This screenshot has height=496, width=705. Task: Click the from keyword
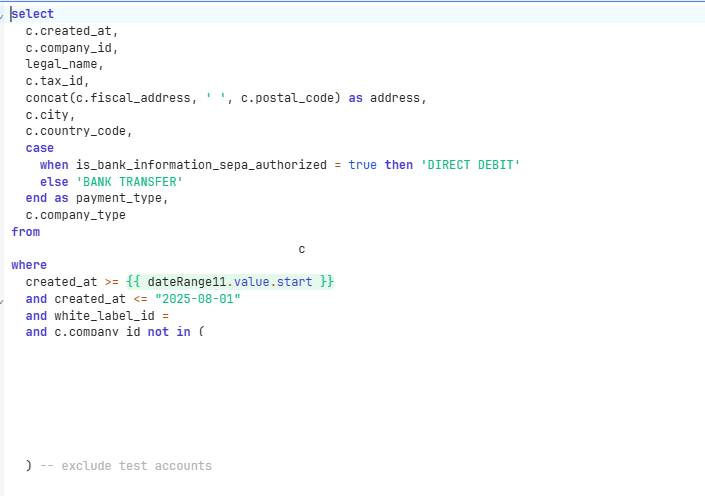26,232
